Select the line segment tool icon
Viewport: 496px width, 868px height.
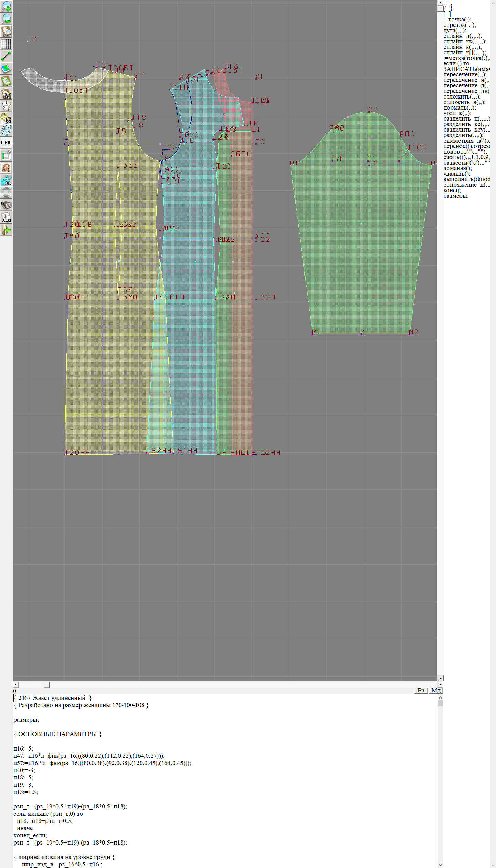coord(6,56)
